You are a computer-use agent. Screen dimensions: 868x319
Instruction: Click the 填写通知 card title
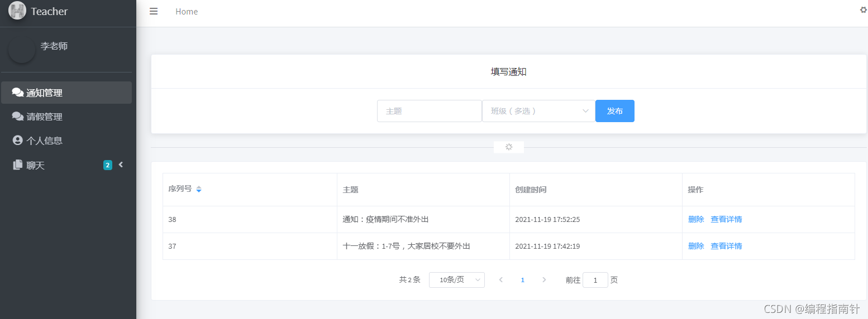click(x=509, y=71)
